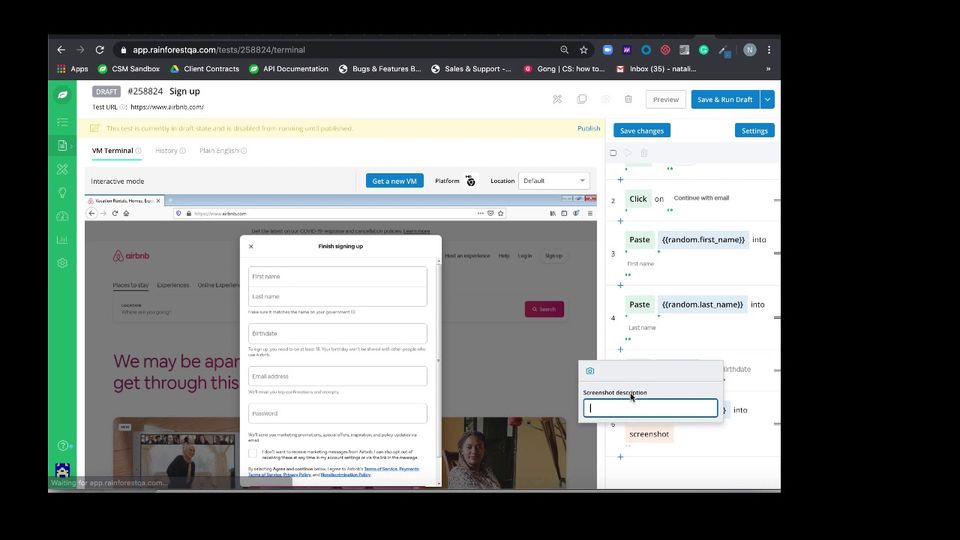Click the Email address field in the signup form
The image size is (960, 540).
[x=337, y=377]
